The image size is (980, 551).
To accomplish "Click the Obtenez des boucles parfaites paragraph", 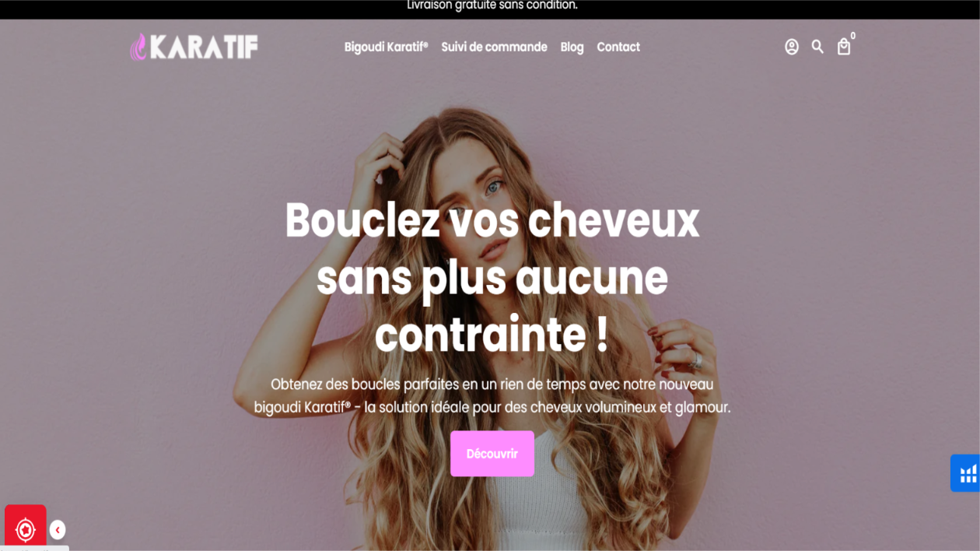I will pyautogui.click(x=492, y=395).
